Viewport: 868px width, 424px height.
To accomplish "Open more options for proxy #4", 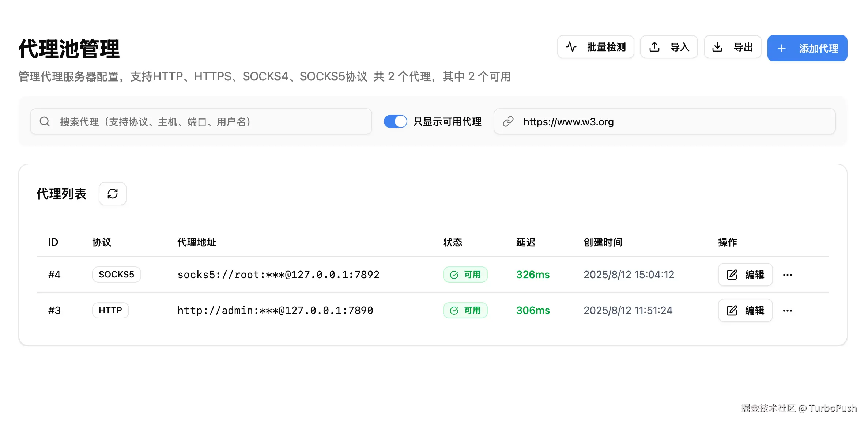I will pyautogui.click(x=788, y=275).
